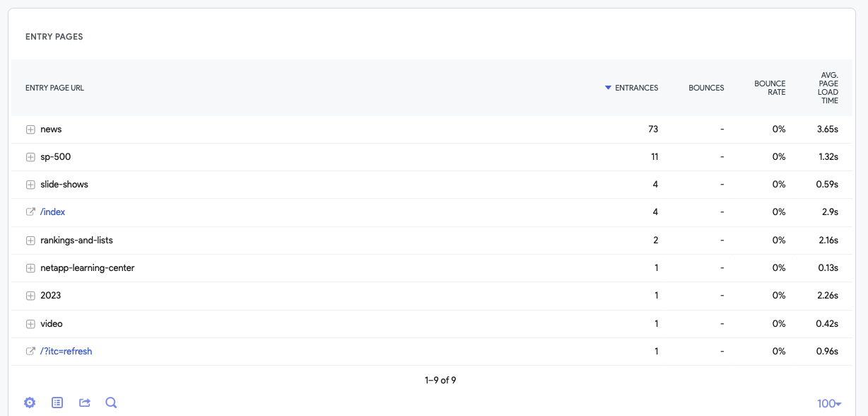The height and width of the screenshot is (416, 868).
Task: Select the 2023 row label
Action: coord(51,296)
